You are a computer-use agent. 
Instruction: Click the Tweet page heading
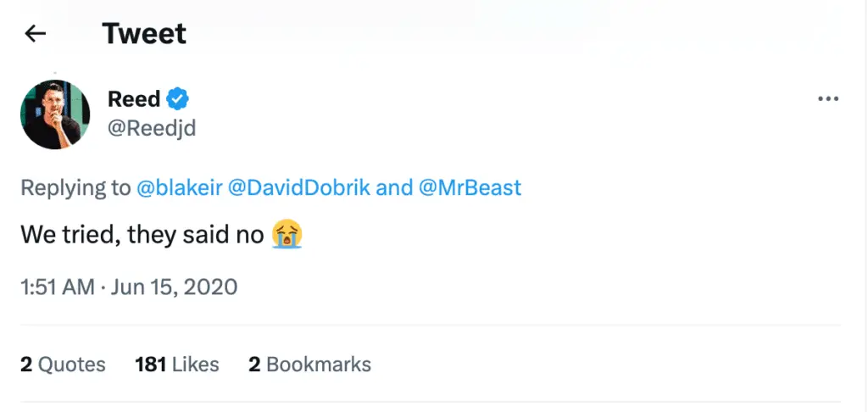[144, 34]
